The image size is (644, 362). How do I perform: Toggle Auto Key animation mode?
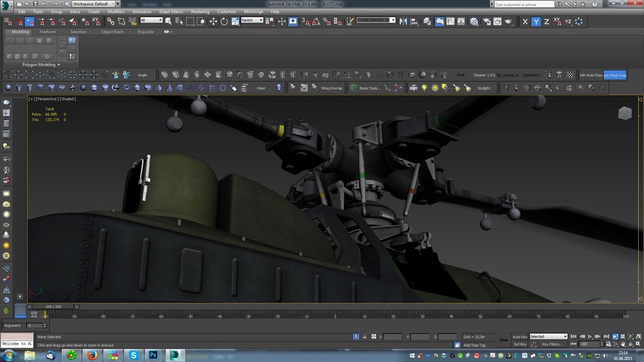point(520,336)
